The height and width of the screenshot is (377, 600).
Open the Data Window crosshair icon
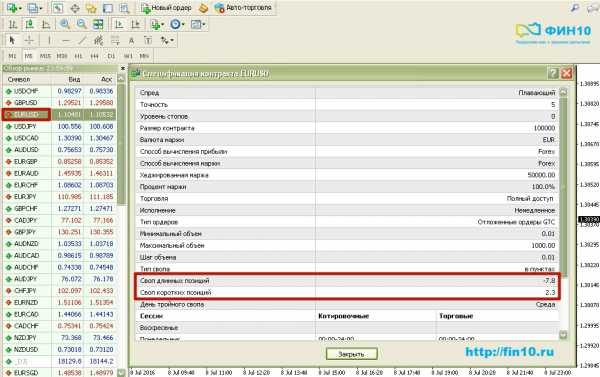75,8
